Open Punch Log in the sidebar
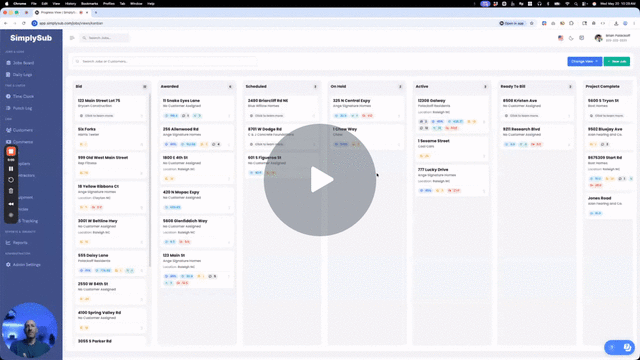The height and width of the screenshot is (360, 640). (19, 108)
